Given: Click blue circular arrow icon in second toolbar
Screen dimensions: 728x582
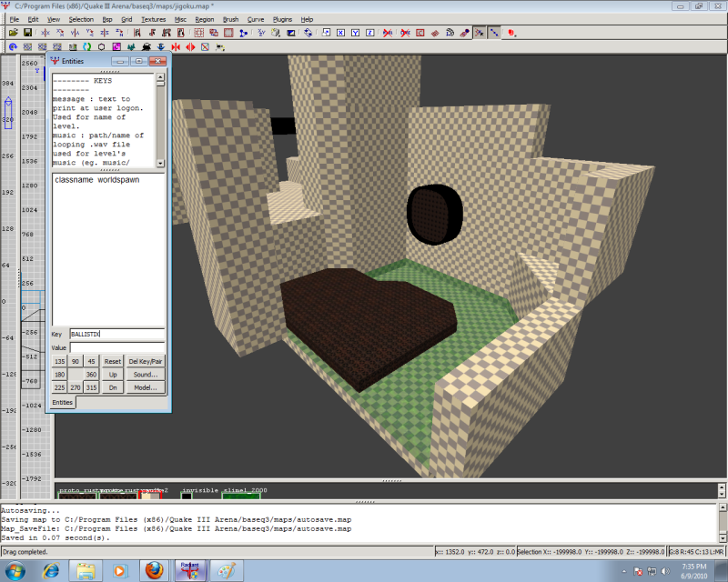Looking at the screenshot, I should click(x=13, y=47).
